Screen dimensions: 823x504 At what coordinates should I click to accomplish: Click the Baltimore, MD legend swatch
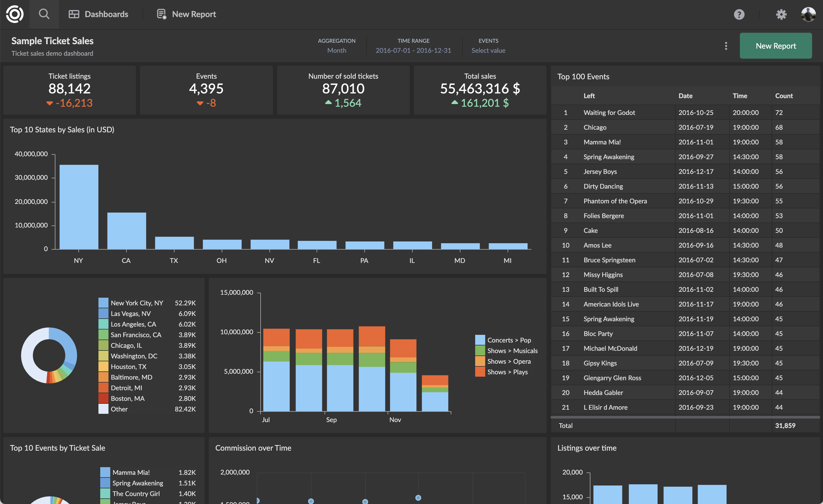pos(103,377)
